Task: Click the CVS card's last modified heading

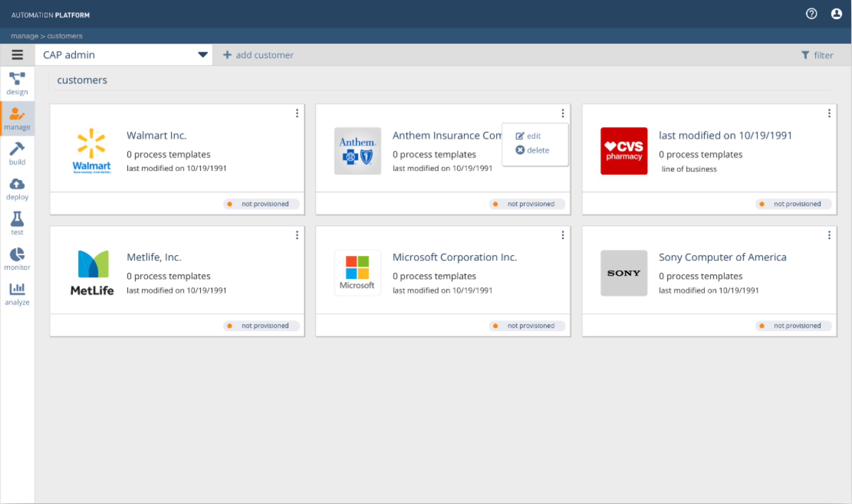Action: click(725, 135)
